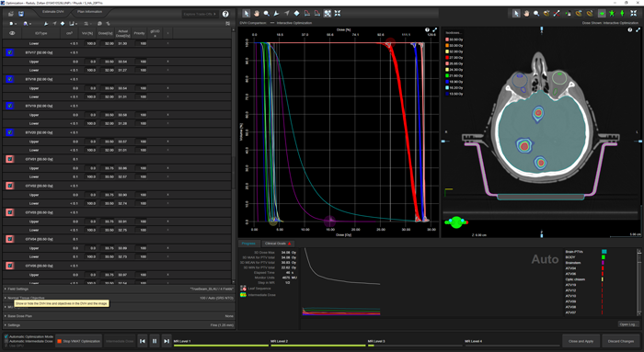Screen dimensions: 644x352
Task: Switch to the Estimate DVH tab
Action: 53,12
